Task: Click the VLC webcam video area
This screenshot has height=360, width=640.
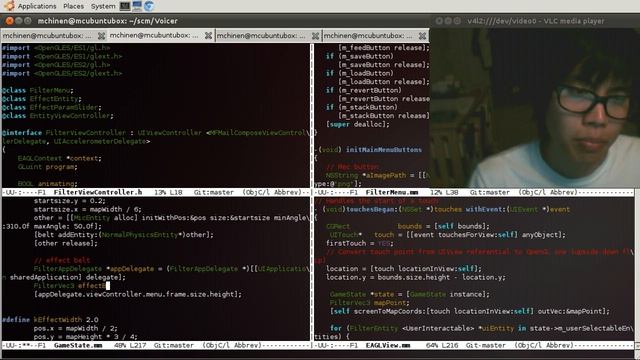Action: (535, 108)
